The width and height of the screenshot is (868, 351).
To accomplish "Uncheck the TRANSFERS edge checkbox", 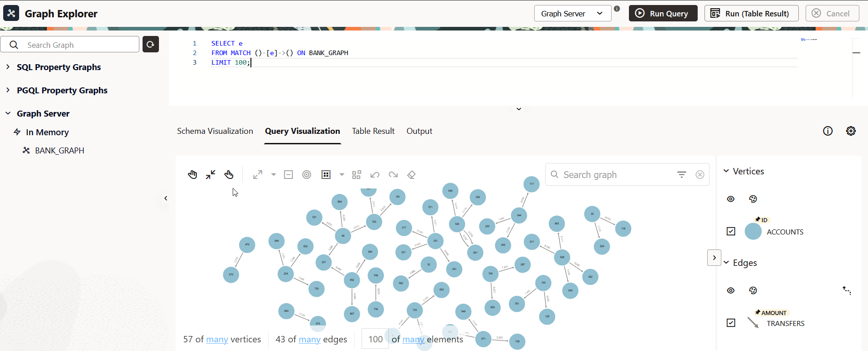I will (x=731, y=323).
